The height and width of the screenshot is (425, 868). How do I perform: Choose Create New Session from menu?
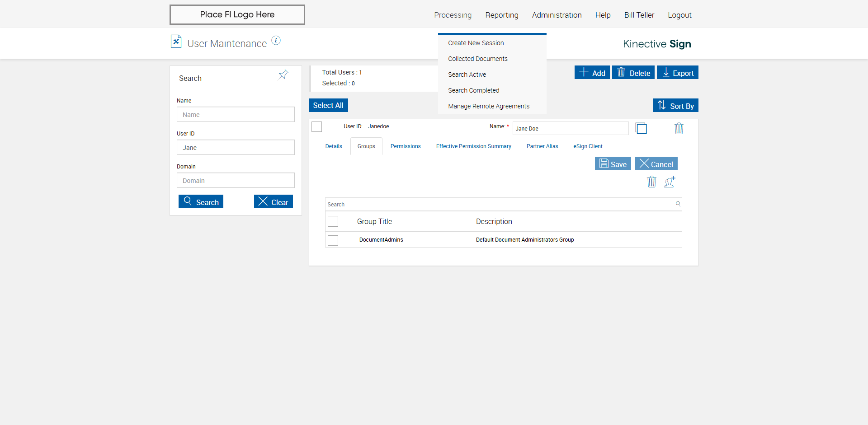tap(476, 43)
